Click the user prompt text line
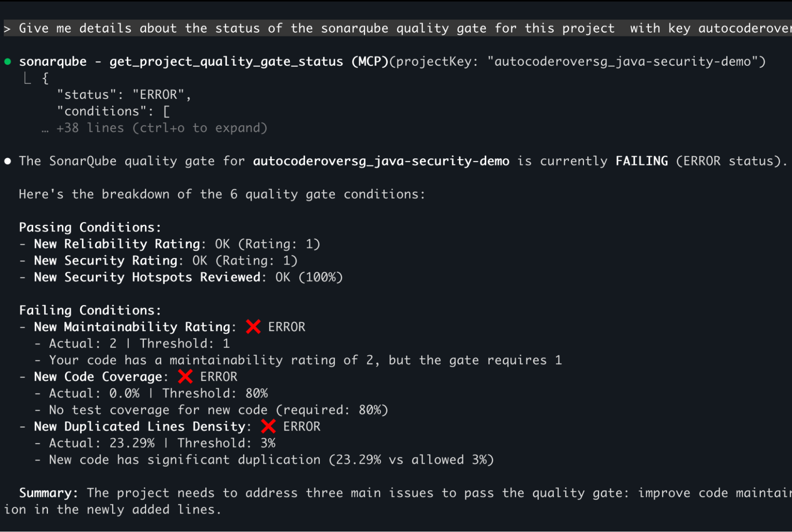The width and height of the screenshot is (792, 532). coord(317,28)
